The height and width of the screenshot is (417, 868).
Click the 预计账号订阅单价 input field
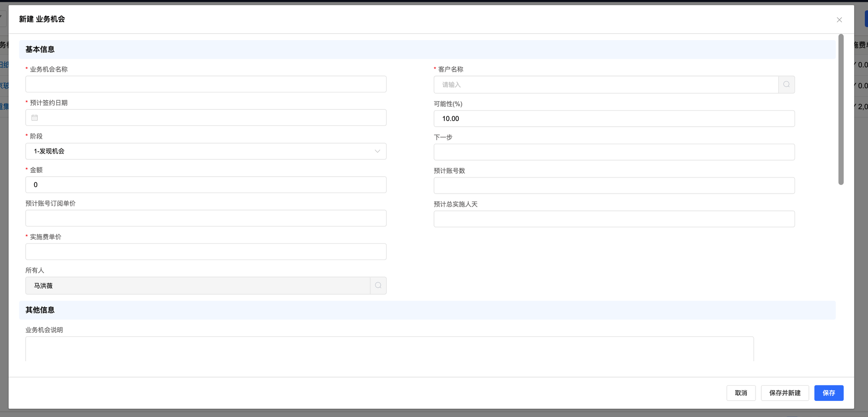tap(206, 218)
